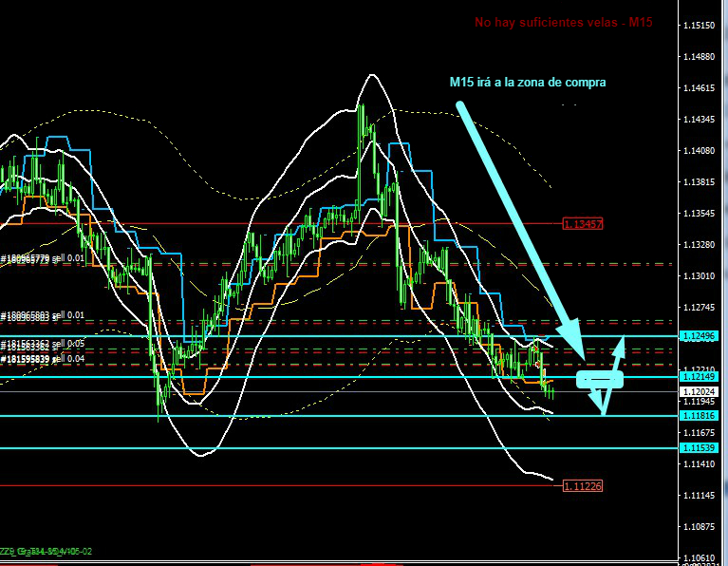Select order label #180965779 sell 0.01
Viewport: 728px width, 566px height.
pos(43,258)
